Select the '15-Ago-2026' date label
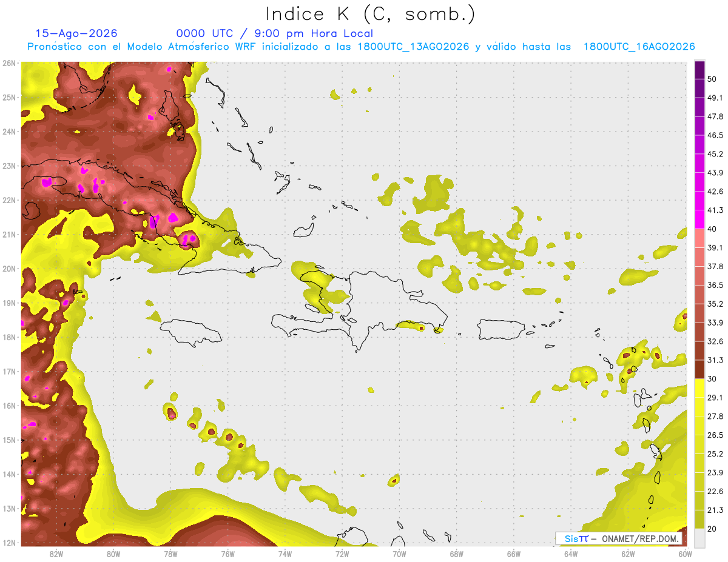Screen dimensions: 728x562 pos(76,33)
